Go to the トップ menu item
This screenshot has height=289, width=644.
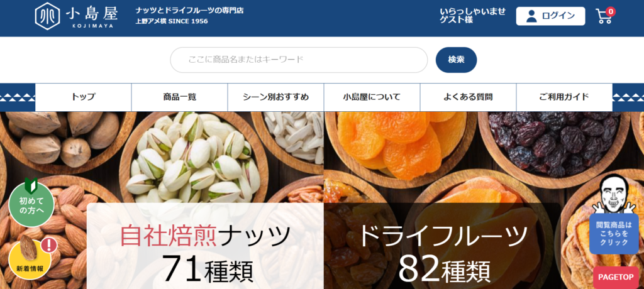click(84, 97)
